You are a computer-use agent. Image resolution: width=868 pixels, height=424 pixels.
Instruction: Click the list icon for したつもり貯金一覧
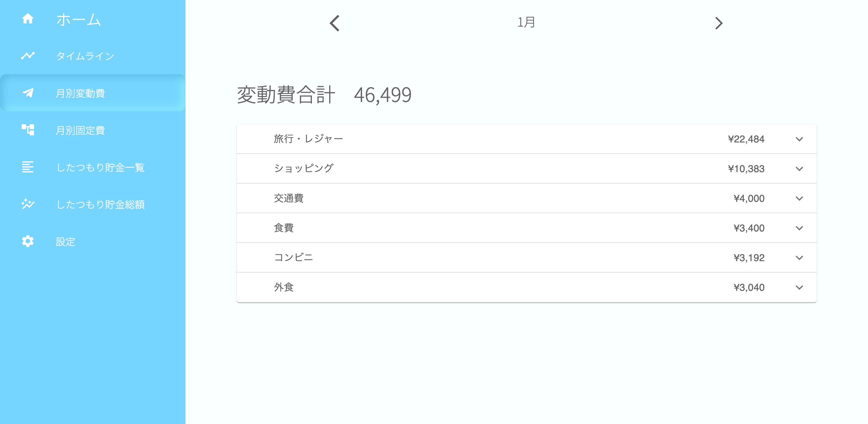pos(28,167)
